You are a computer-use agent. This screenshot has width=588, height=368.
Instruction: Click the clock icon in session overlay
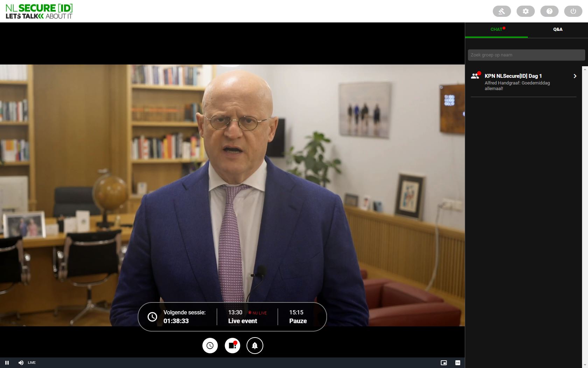pyautogui.click(x=152, y=317)
